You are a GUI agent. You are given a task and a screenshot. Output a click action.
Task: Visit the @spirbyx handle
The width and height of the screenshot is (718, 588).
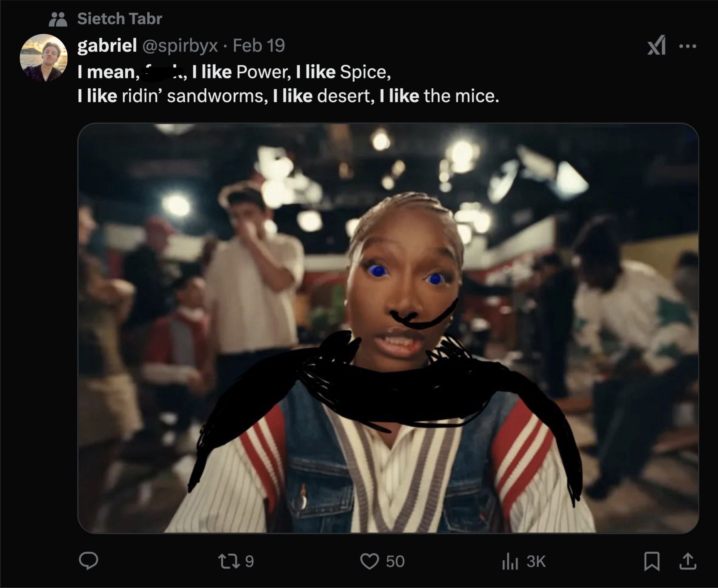click(180, 45)
